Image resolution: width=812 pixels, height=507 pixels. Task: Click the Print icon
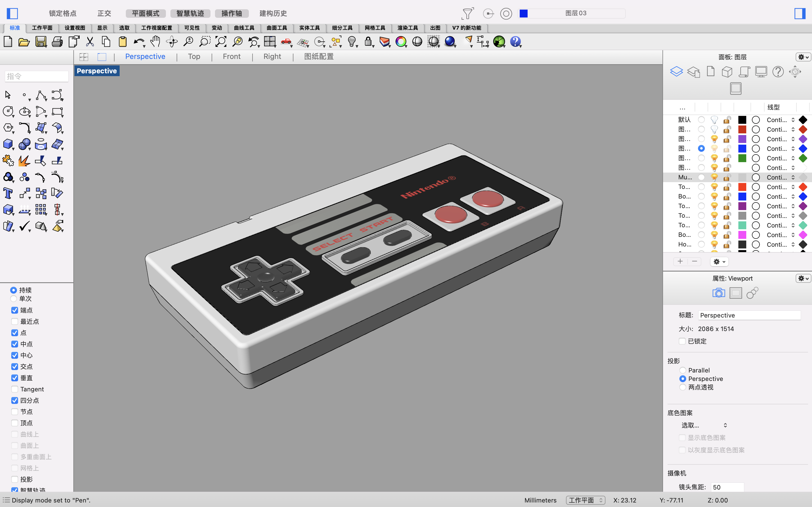coord(57,41)
